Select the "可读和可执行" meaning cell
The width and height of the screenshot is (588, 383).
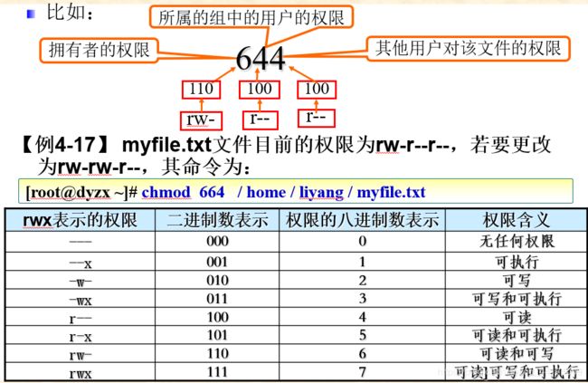coord(517,335)
